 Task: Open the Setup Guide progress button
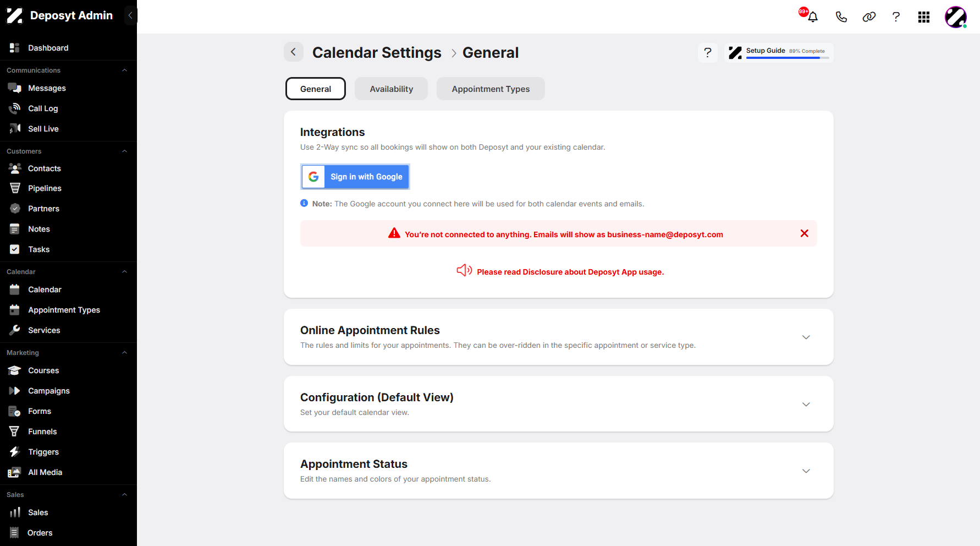pos(779,52)
